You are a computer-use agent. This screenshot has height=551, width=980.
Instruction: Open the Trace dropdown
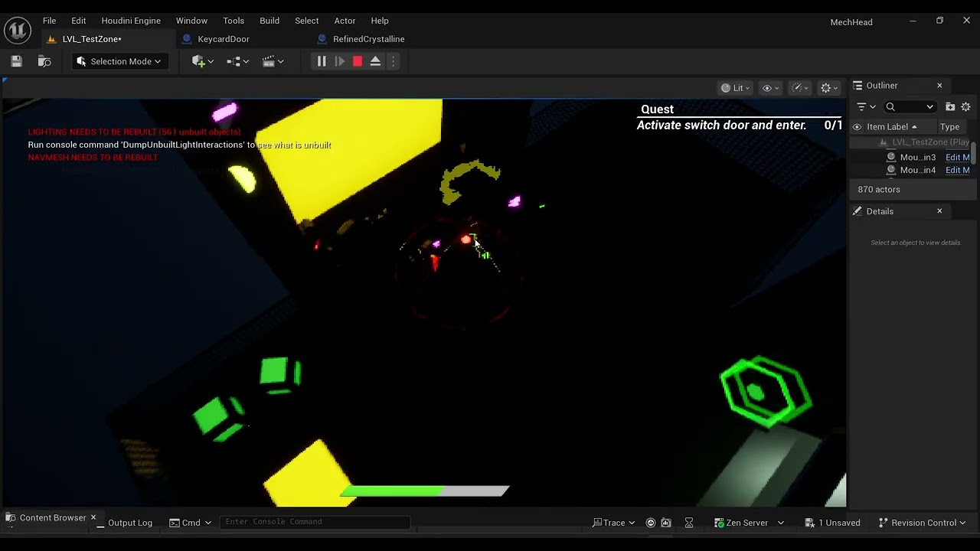click(614, 523)
